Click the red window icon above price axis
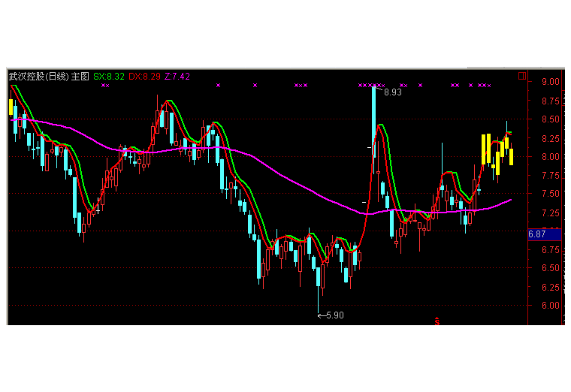This screenshot has height=392, width=571. tap(522, 76)
